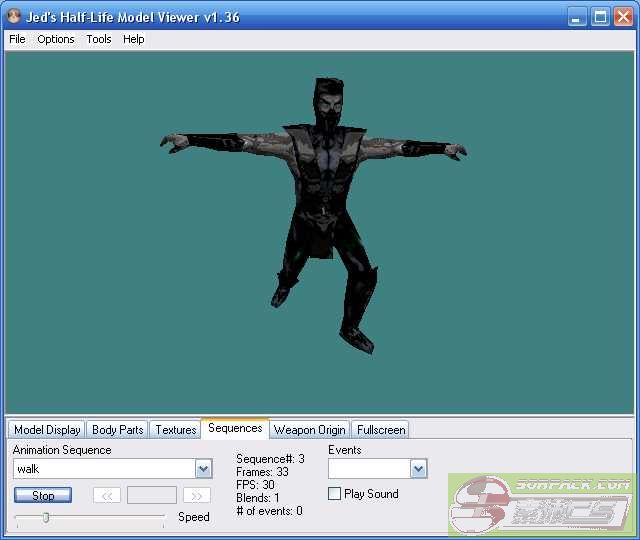The height and width of the screenshot is (540, 640).
Task: Click the 'FPS: 30' text
Action: click(255, 485)
